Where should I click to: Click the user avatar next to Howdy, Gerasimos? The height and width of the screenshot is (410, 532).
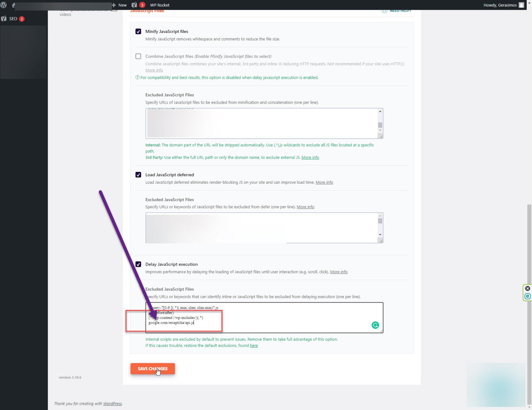(x=522, y=5)
